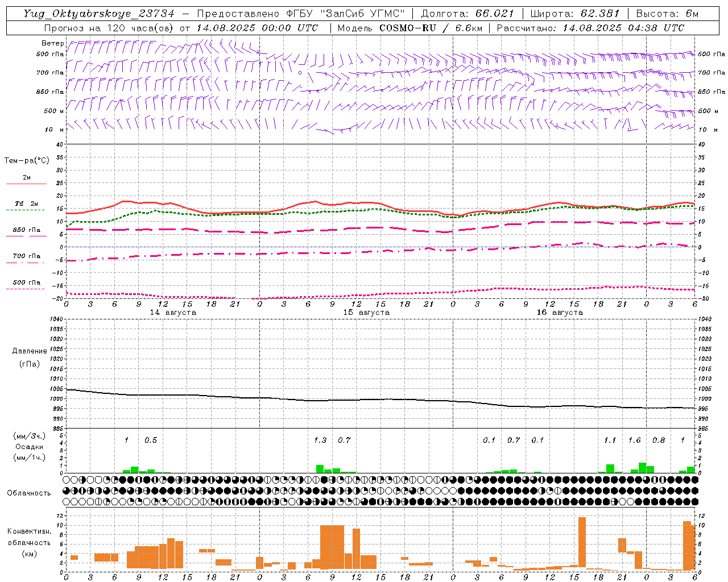The height and width of the screenshot is (582, 728).
Task: Click the Долгота: 66.021 value
Action: click(468, 14)
